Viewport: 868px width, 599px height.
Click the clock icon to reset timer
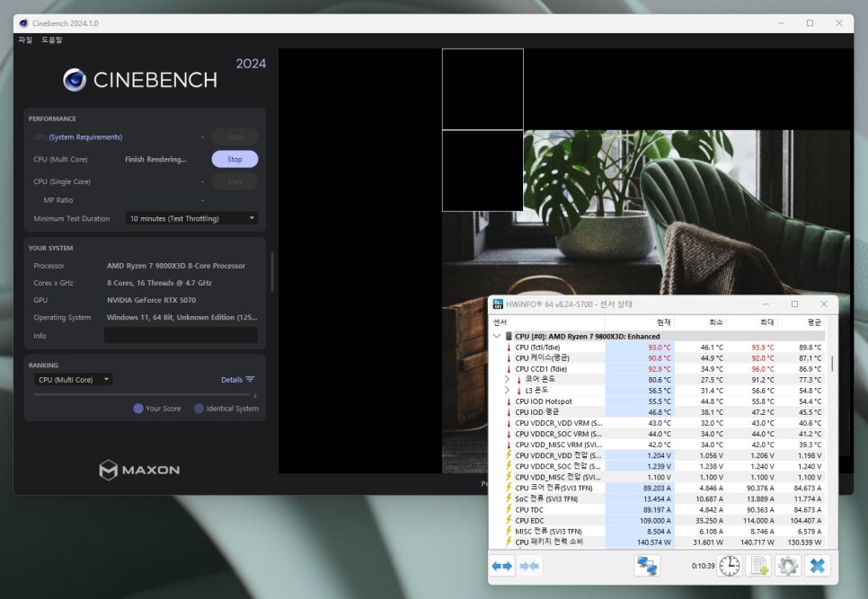tap(730, 566)
